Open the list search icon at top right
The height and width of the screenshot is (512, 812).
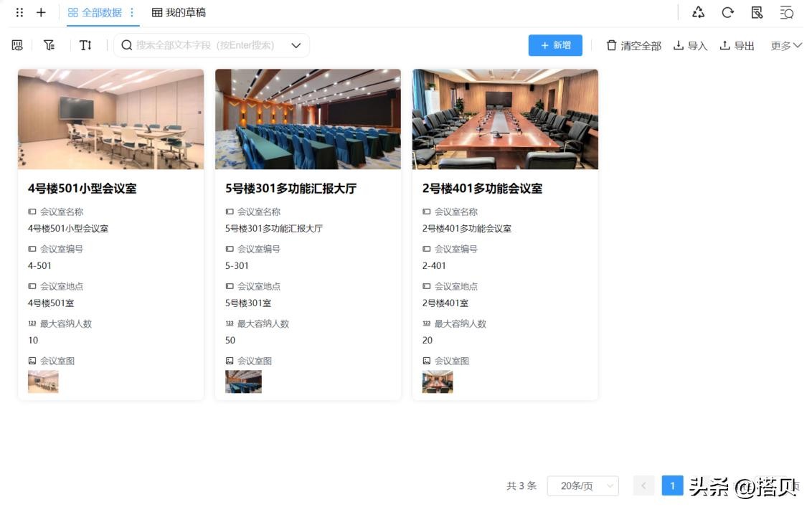(x=787, y=12)
